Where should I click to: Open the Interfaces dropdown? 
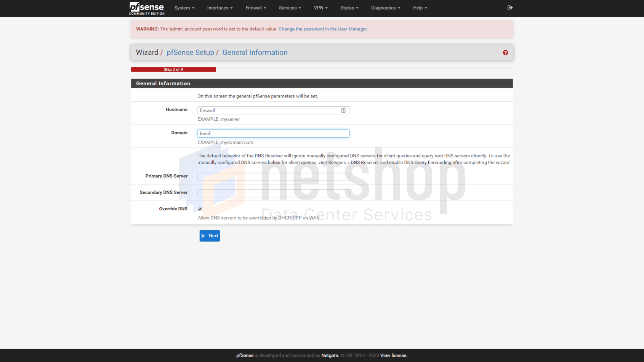[219, 8]
